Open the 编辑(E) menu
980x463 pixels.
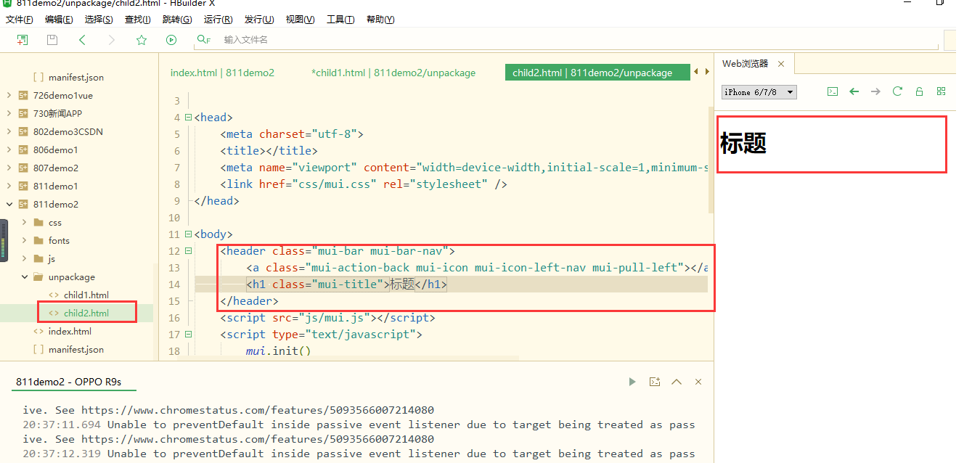click(x=59, y=20)
